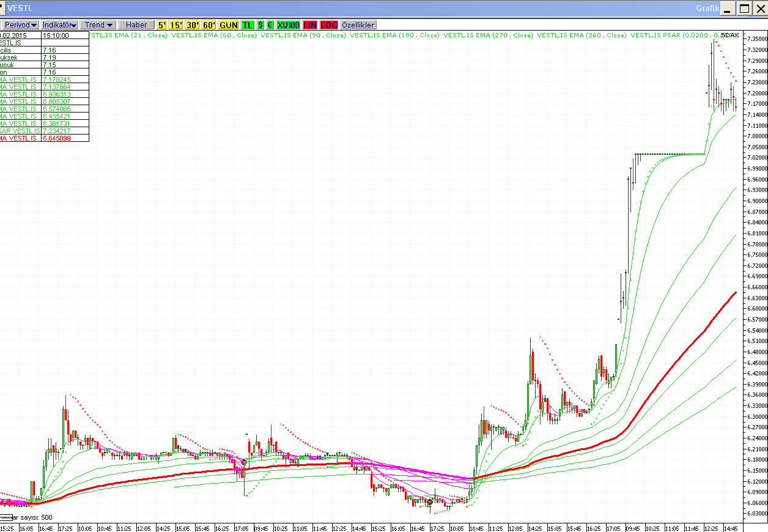Show prices in TL currency

point(247,25)
